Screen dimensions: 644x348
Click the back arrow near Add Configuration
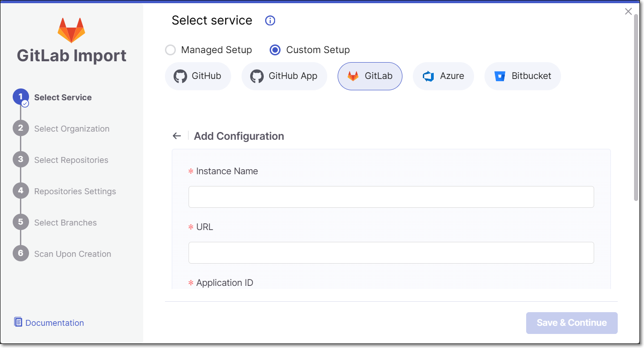177,136
